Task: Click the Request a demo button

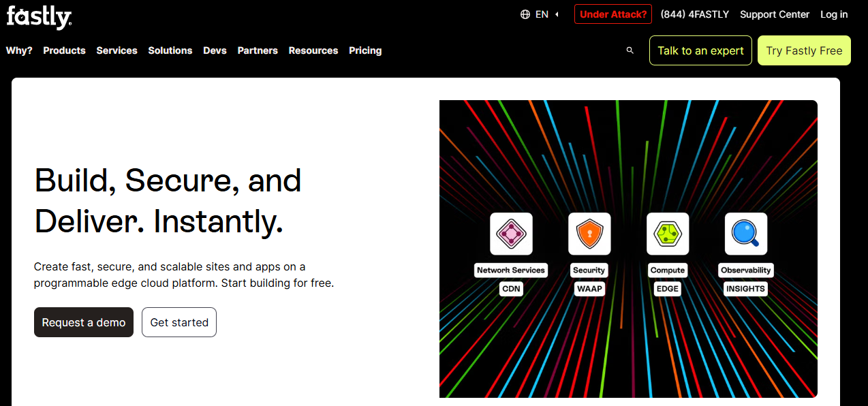Action: (x=84, y=322)
